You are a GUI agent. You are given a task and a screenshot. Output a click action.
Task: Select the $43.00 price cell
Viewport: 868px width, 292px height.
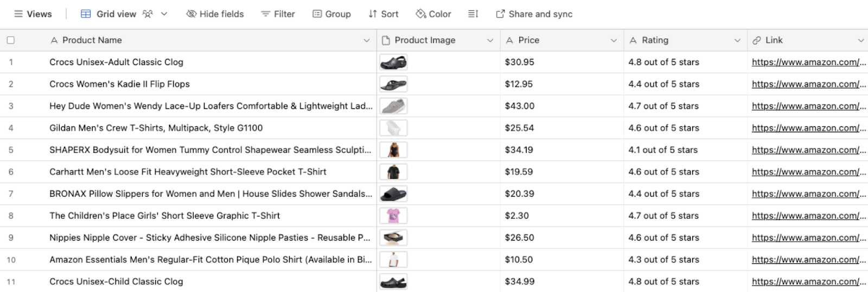(x=561, y=106)
